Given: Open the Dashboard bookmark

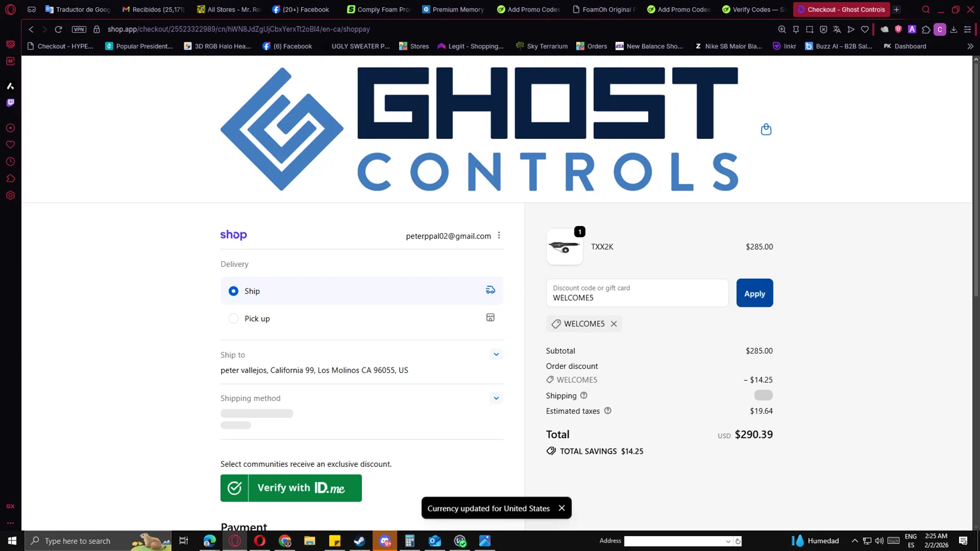Looking at the screenshot, I should click(x=904, y=46).
